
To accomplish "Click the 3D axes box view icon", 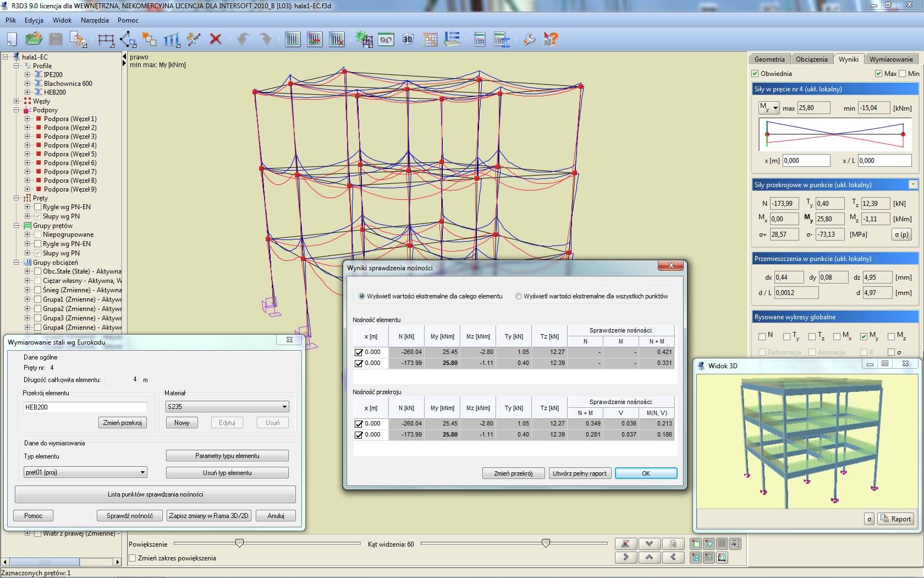I will [x=722, y=557].
